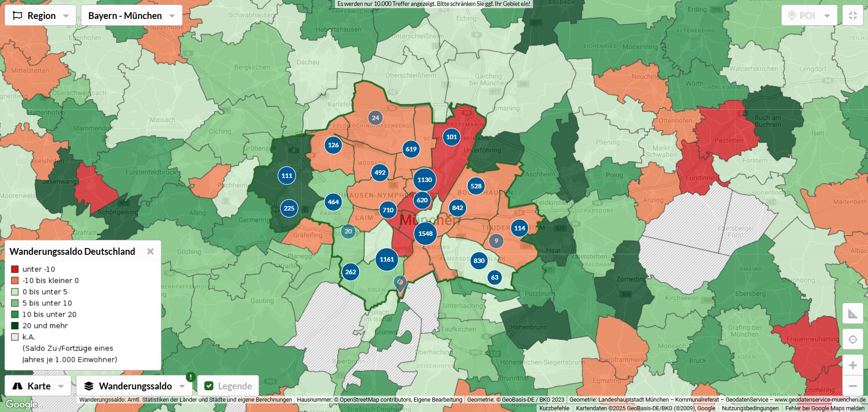This screenshot has width=868, height=412.
Task: Select the cluster marker 710
Action: pyautogui.click(x=388, y=210)
